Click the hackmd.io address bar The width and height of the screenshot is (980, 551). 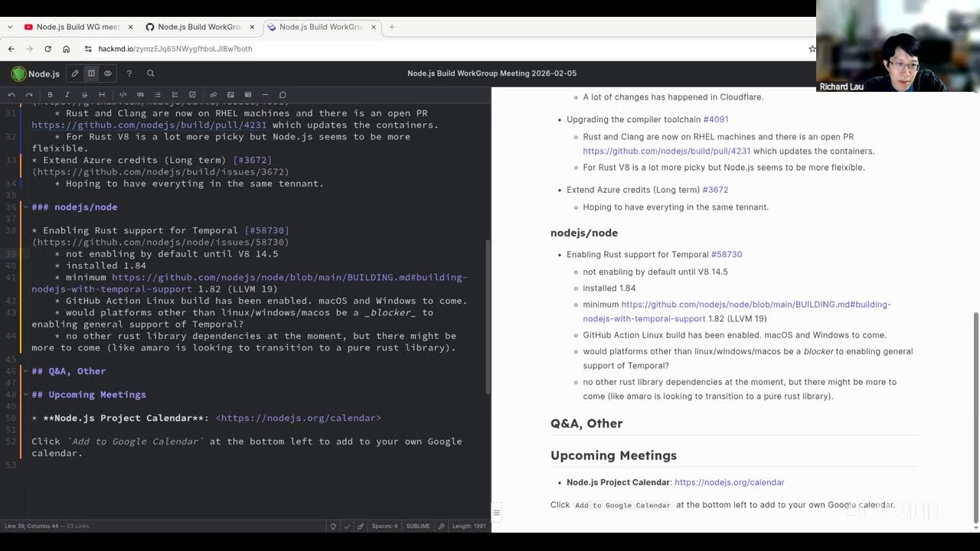(x=444, y=49)
